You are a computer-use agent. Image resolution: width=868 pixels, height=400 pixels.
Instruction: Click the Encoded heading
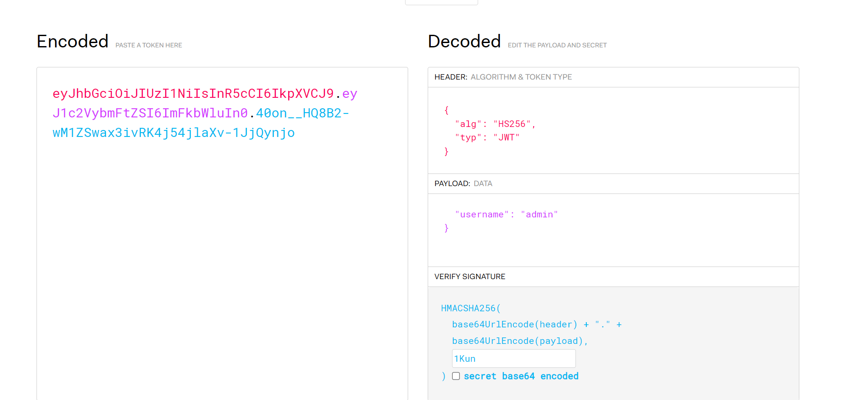(73, 41)
